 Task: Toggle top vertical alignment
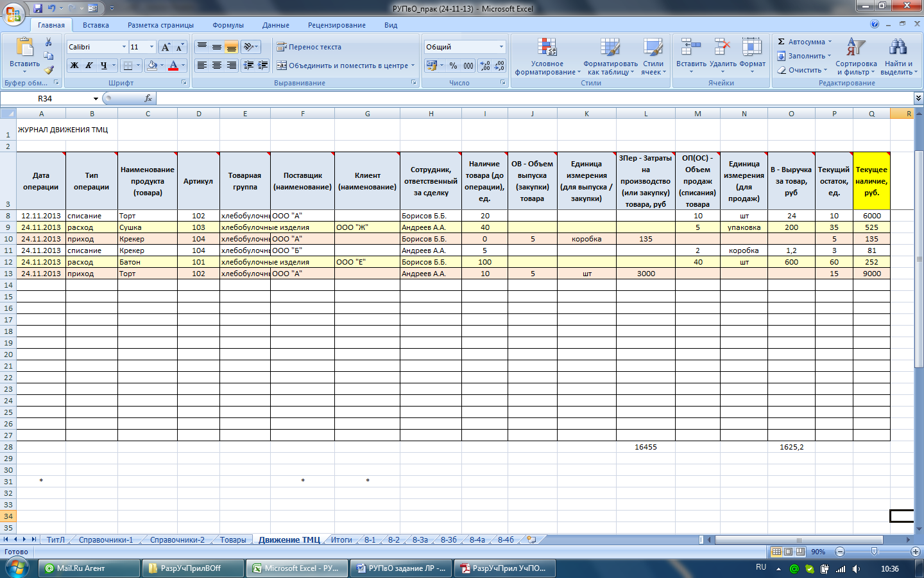point(202,47)
